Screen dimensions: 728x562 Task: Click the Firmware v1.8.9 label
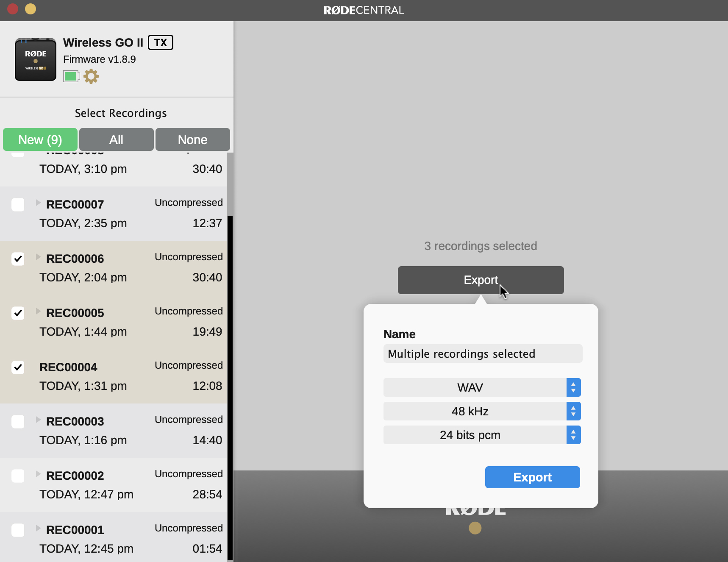(x=100, y=59)
